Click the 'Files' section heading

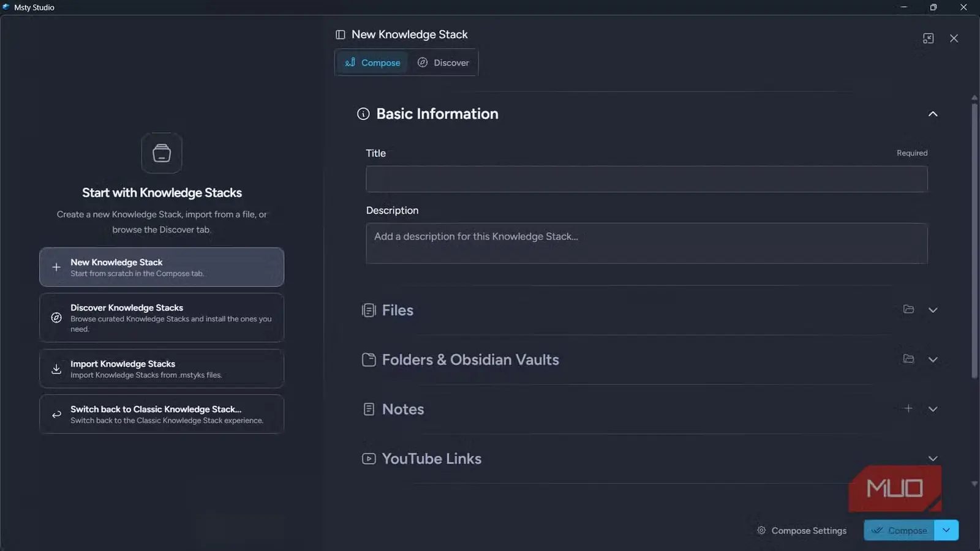click(x=398, y=310)
